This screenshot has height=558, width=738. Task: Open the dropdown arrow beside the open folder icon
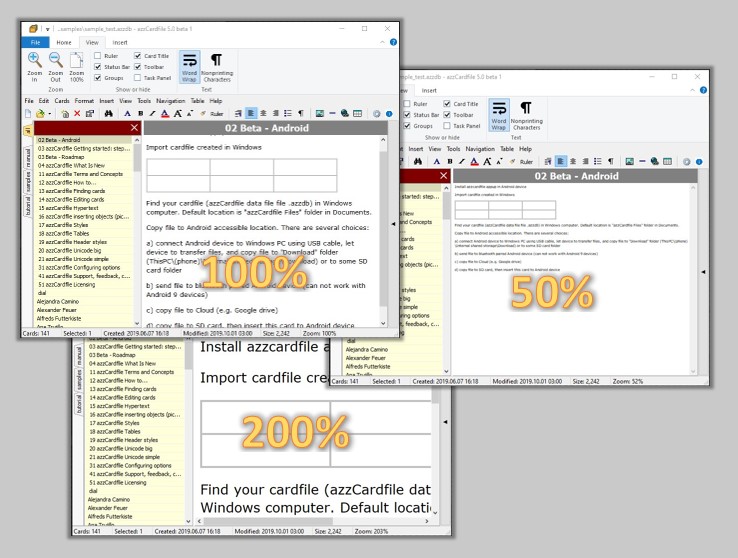point(49,114)
